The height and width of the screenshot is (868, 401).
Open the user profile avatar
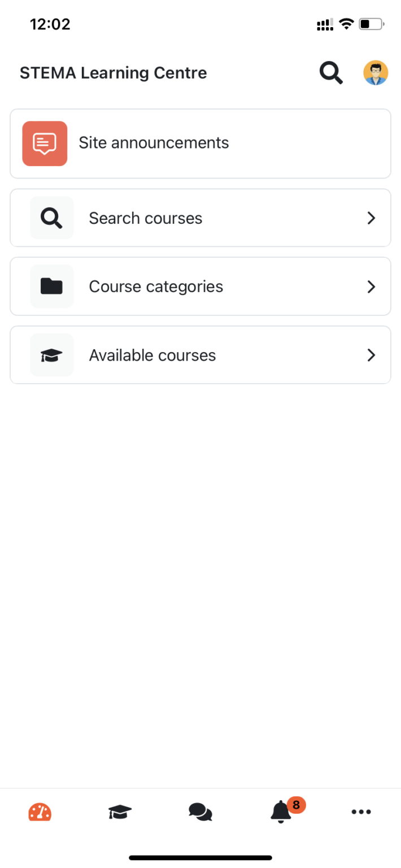pyautogui.click(x=376, y=73)
